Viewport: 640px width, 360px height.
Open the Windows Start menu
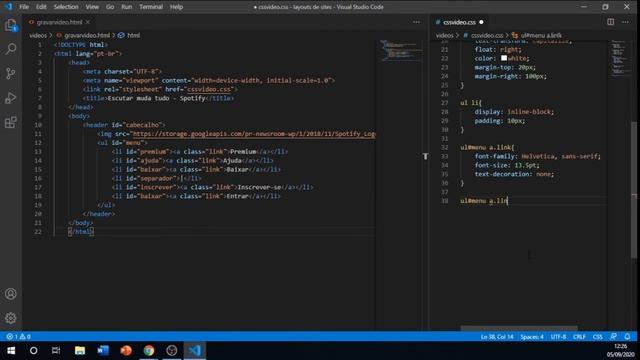pyautogui.click(x=11, y=351)
